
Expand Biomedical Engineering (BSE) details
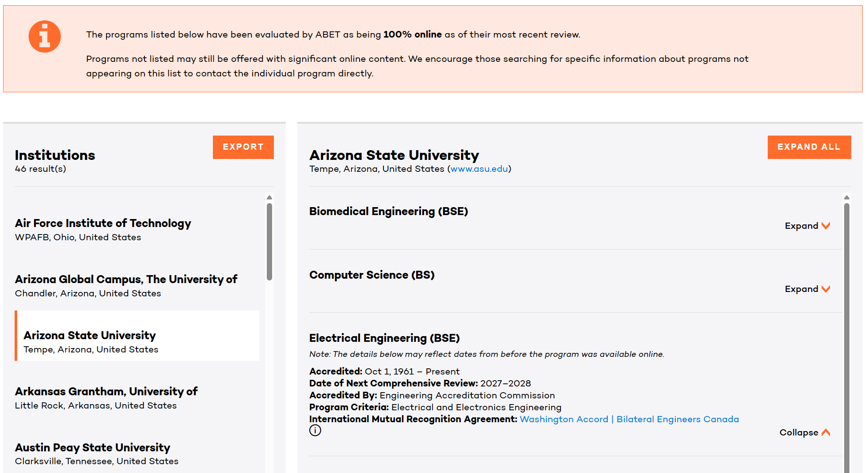point(807,226)
